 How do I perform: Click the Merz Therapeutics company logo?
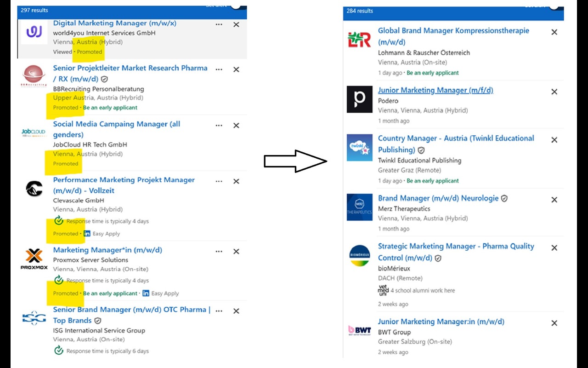(359, 207)
